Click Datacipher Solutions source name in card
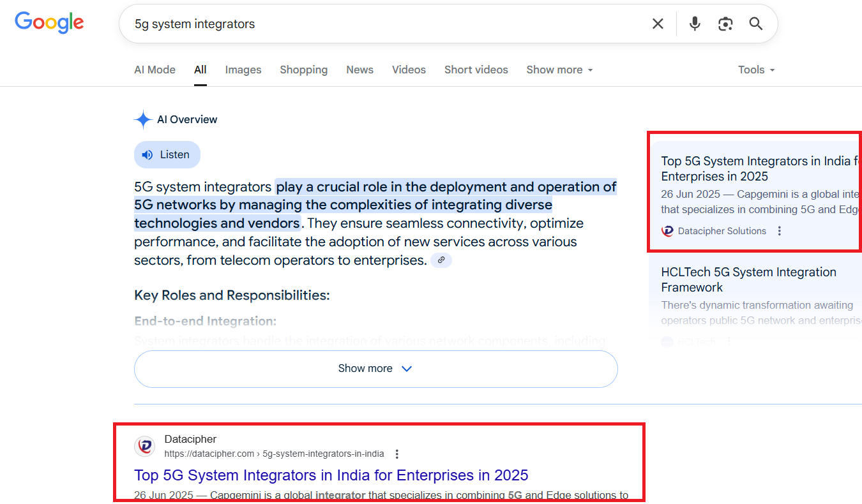 [x=722, y=231]
